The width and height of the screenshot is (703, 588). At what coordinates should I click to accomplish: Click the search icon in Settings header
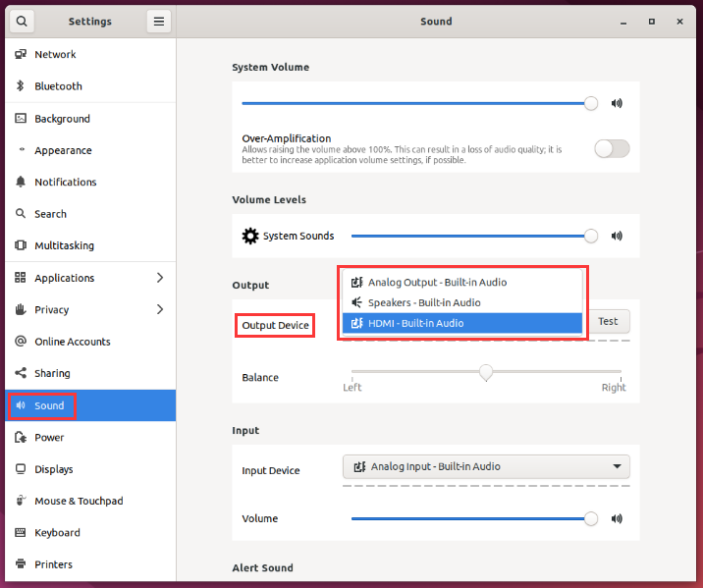[21, 21]
